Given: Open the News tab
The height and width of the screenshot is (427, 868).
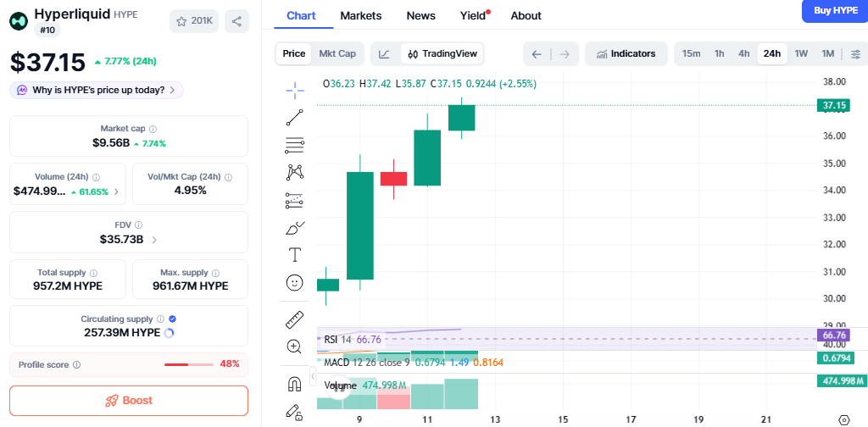Looking at the screenshot, I should (420, 15).
